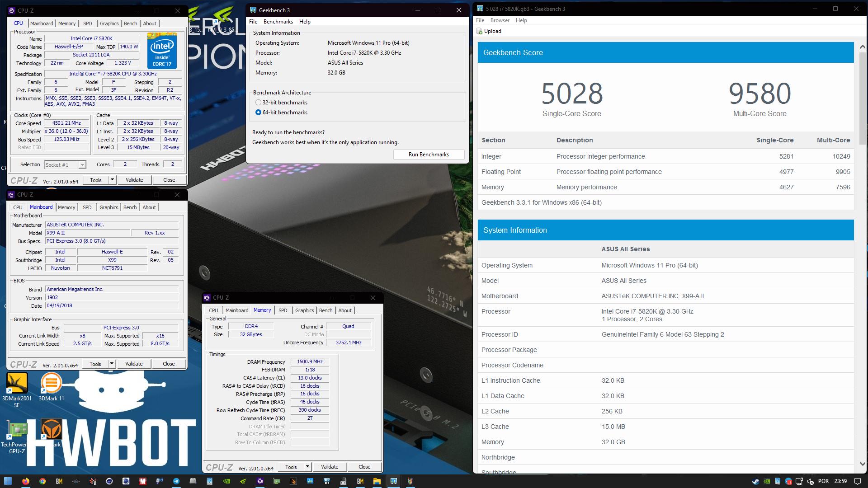Open the network tray icon

coord(799,481)
